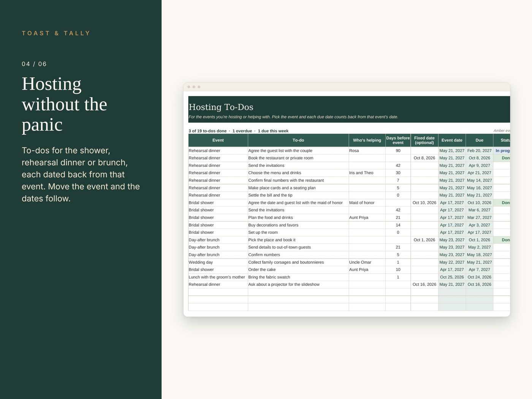The width and height of the screenshot is (532, 399).
Task: Select the 'Order the cake' cell
Action: tap(298, 270)
